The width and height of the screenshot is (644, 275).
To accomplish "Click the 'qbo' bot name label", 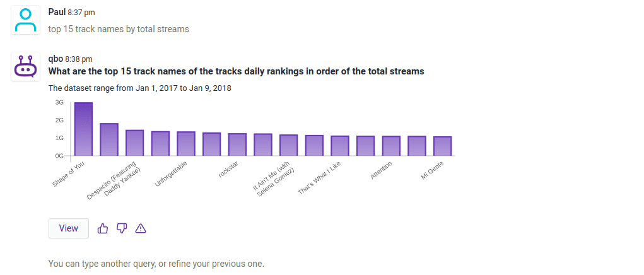I will pyautogui.click(x=56, y=59).
